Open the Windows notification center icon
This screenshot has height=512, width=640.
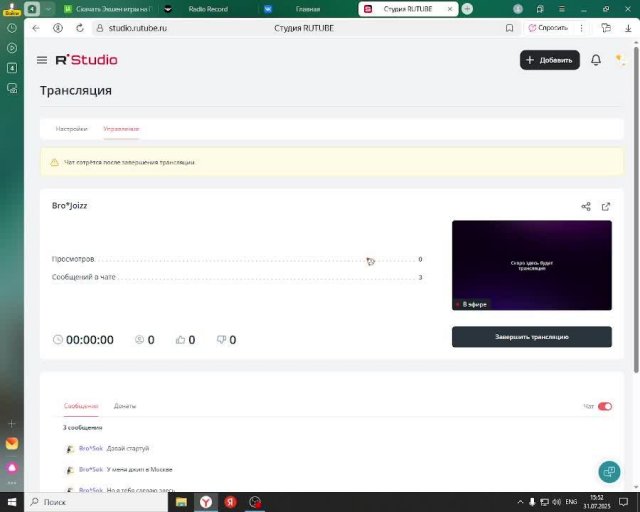pos(623,502)
